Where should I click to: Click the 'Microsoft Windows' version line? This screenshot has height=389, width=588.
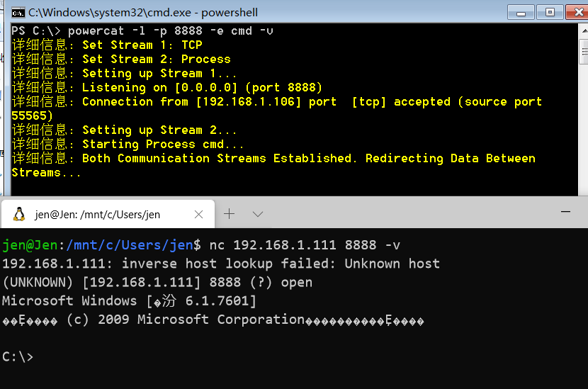[130, 301]
